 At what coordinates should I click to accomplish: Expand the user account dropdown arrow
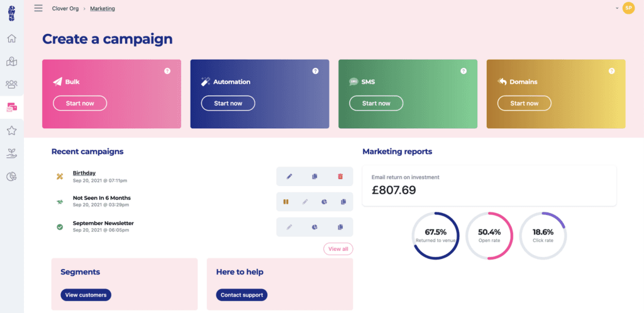[617, 8]
